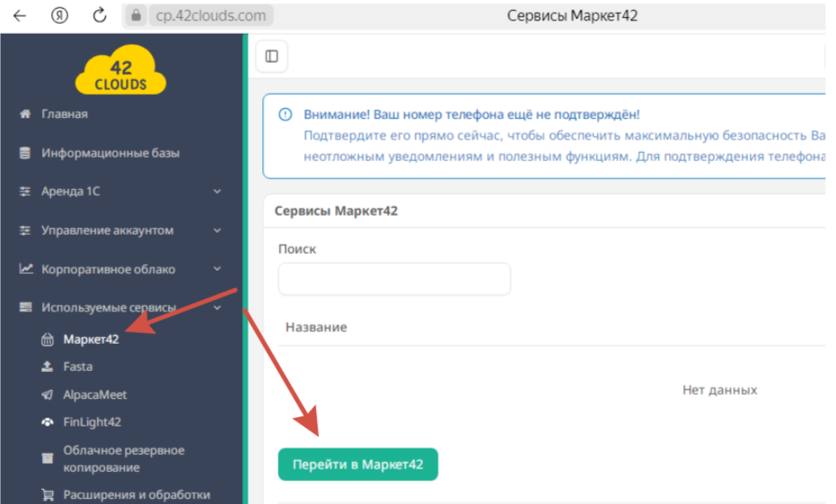Click the sliders icon beside Управление аккаунтом
This screenshot has height=504, width=836.
point(25,231)
